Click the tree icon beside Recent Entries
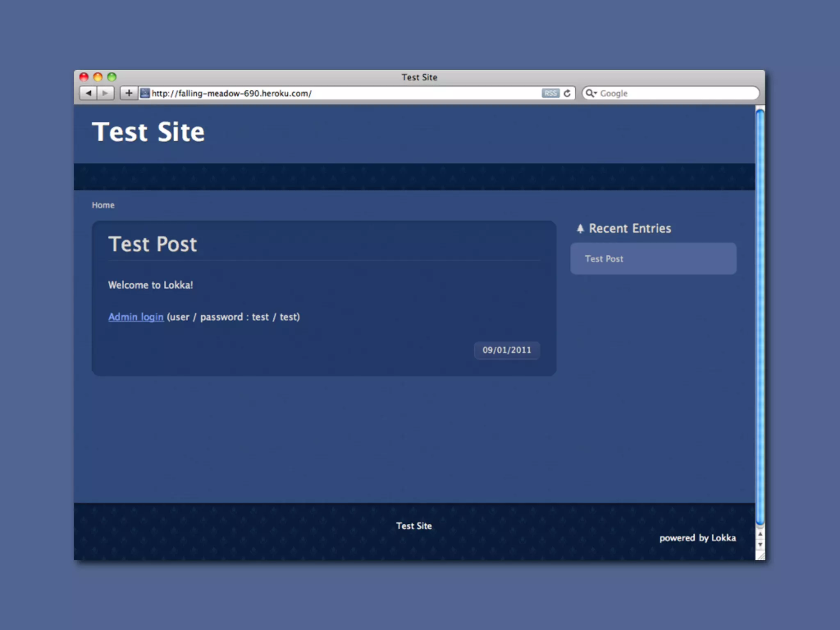The image size is (840, 630). pos(580,228)
